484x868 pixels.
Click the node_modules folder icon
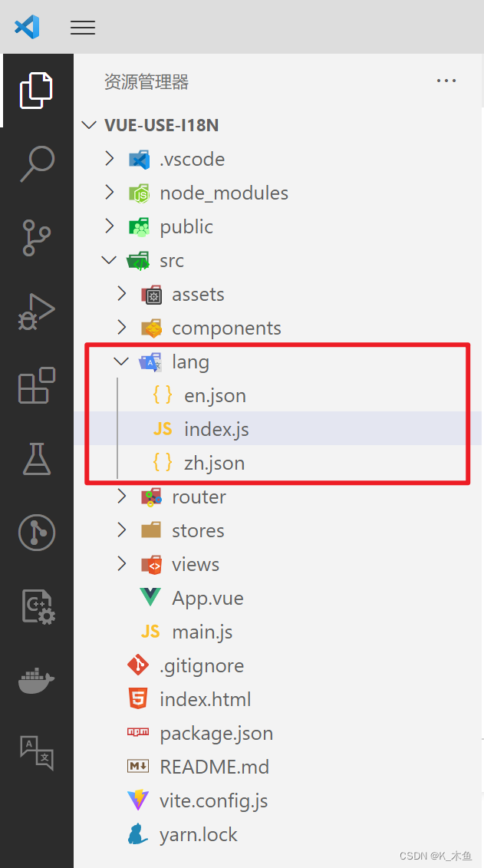[x=140, y=193]
